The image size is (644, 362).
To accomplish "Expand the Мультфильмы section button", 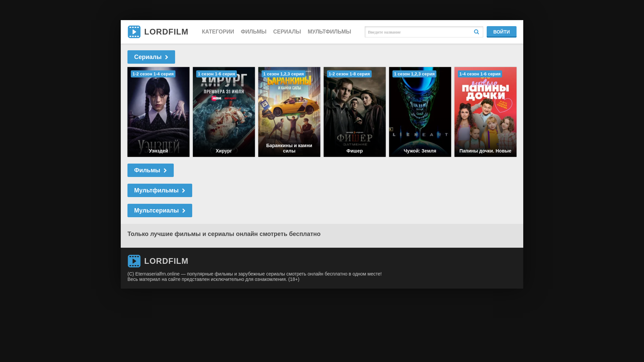I will [x=160, y=190].
